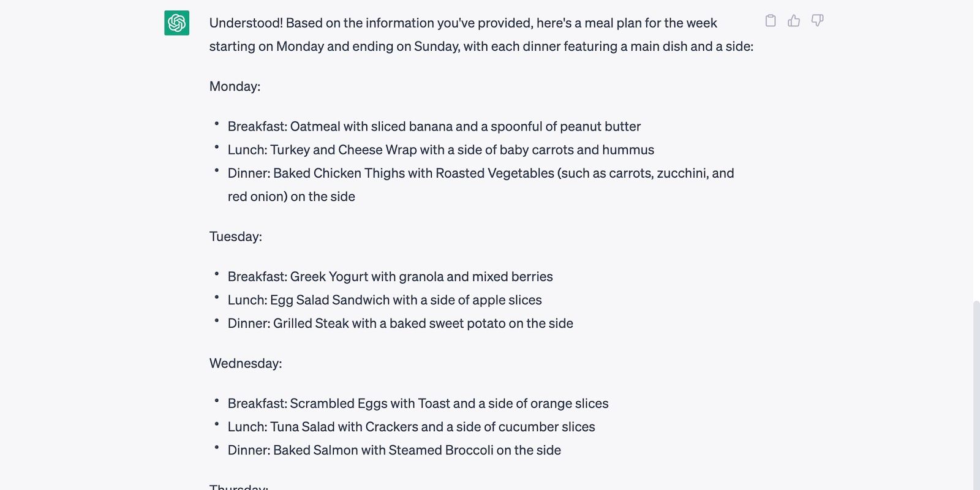
Task: Click the Egg Salad Sandwich lunch line
Action: tap(384, 300)
